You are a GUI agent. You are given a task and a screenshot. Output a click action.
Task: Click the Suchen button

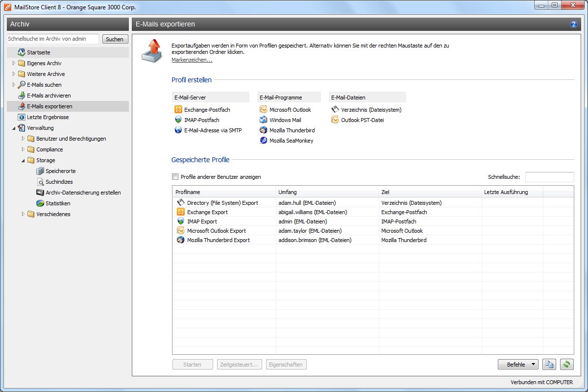point(115,39)
